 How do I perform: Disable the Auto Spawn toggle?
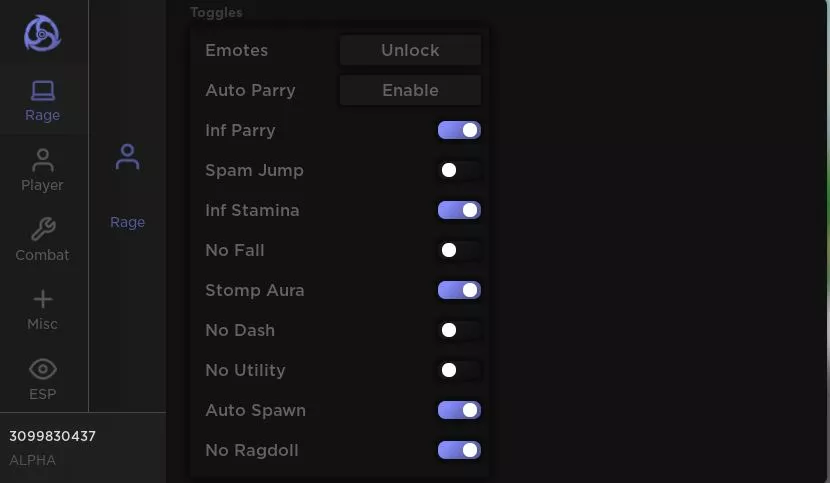click(x=459, y=410)
